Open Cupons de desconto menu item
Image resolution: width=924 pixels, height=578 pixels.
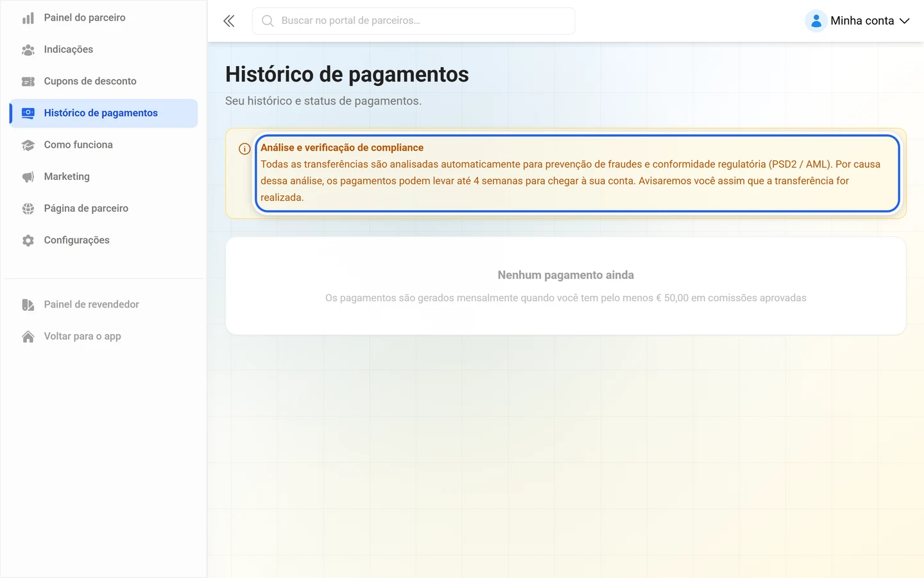click(x=104, y=82)
